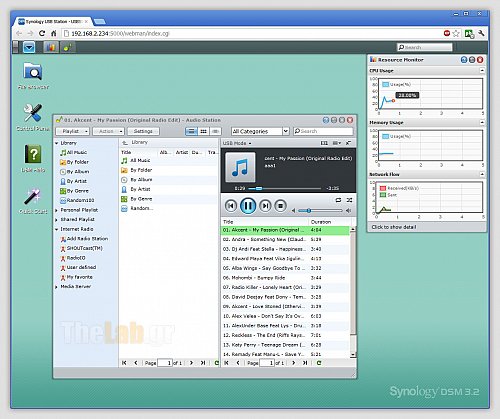Refresh the play queue pager
500x419 pixels.
coord(319,363)
